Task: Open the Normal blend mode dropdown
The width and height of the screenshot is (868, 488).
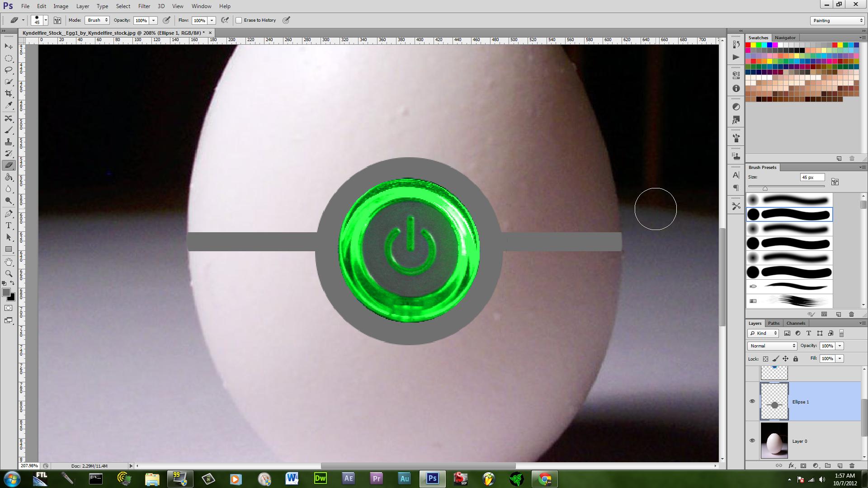Action: click(772, 346)
